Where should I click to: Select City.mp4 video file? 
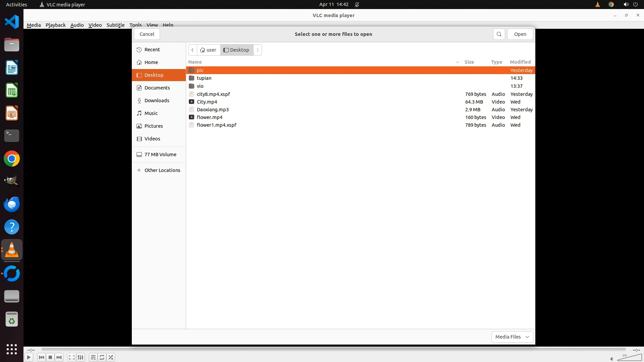click(207, 102)
